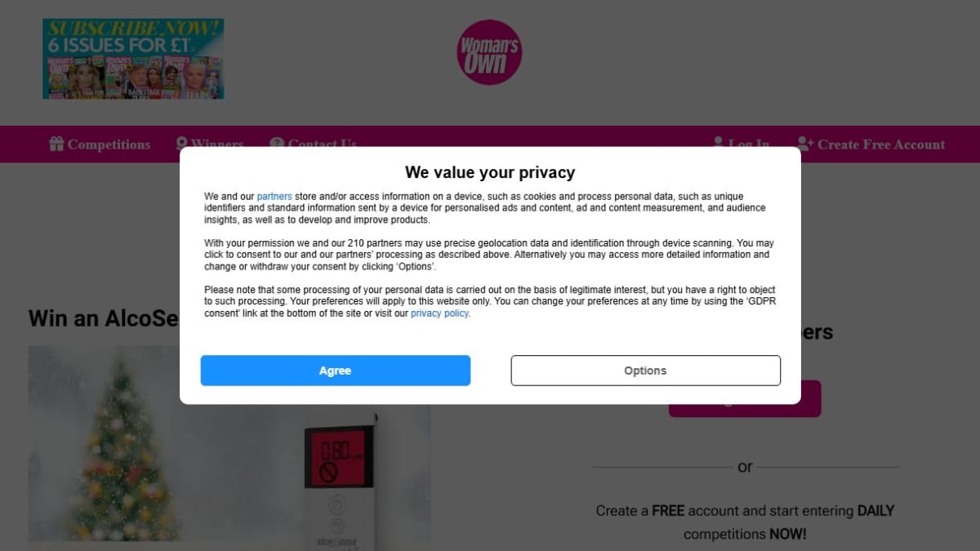The image size is (980, 551).
Task: Accept cookies with the Agree button
Action: (336, 371)
